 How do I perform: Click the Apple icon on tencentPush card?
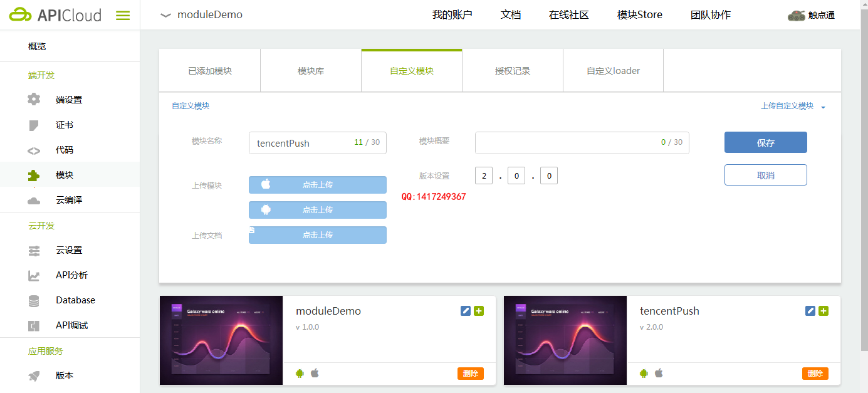pos(659,374)
